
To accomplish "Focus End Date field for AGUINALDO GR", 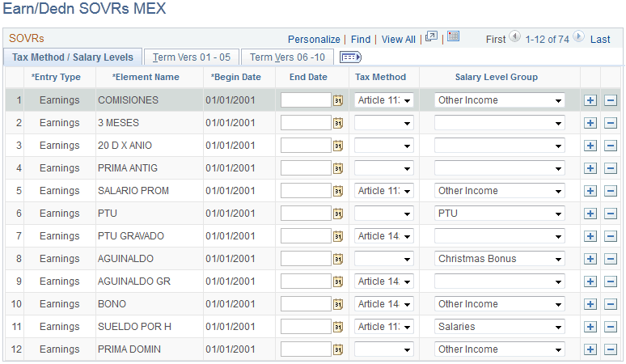I will pyautogui.click(x=306, y=281).
